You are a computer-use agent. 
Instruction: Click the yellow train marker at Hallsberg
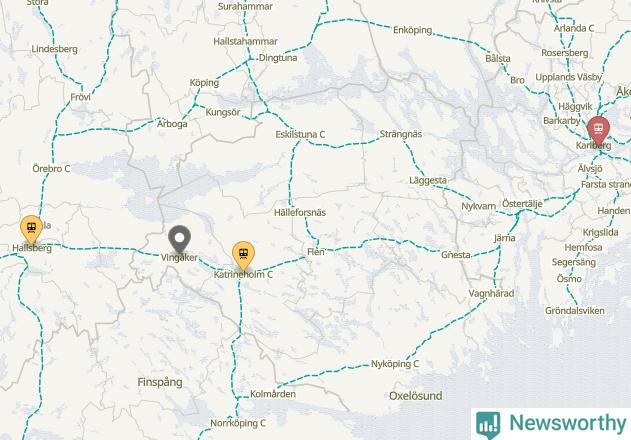pos(31,228)
